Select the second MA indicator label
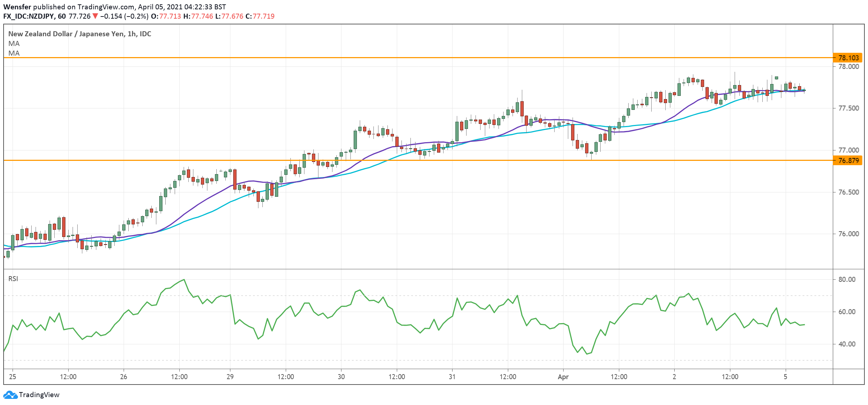The image size is (868, 405). [14, 53]
